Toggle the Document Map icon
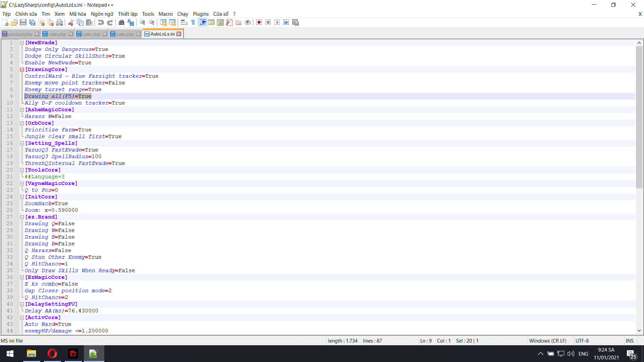The height and width of the screenshot is (362, 644). 220,22
